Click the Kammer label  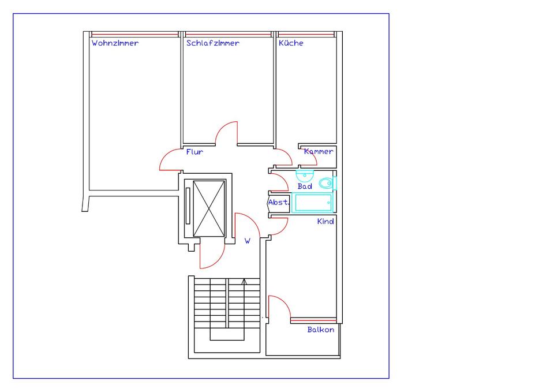pos(319,152)
